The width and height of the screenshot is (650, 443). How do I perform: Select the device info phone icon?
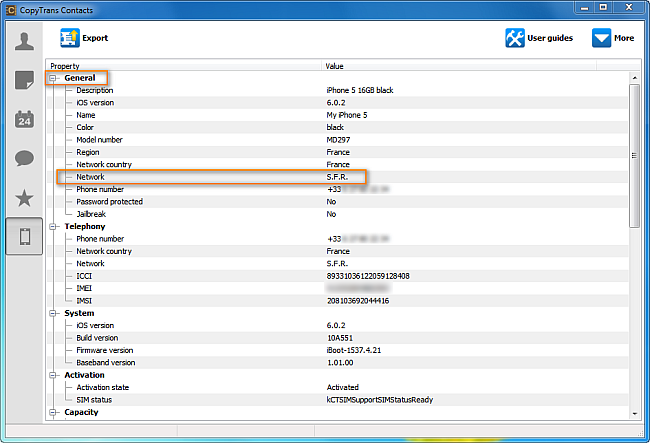(x=24, y=236)
